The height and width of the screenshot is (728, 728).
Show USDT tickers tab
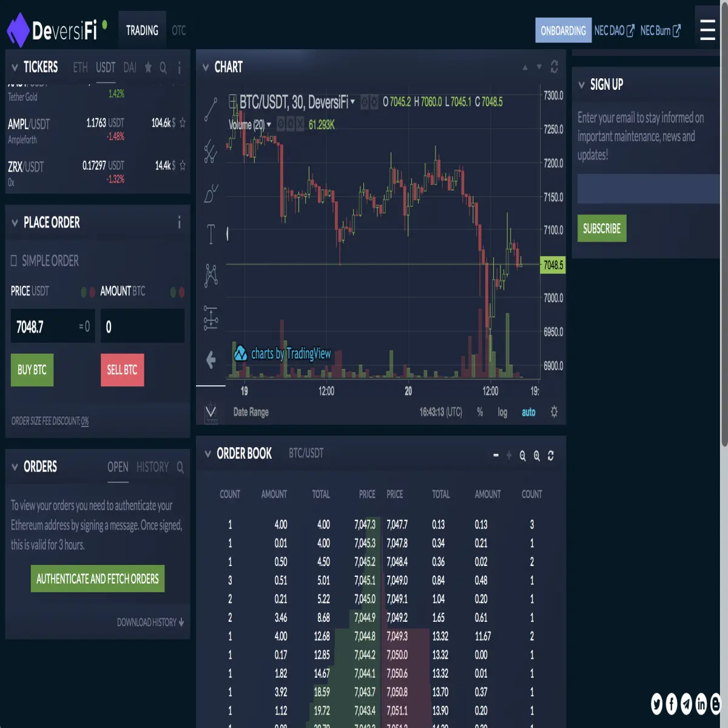[x=106, y=67]
